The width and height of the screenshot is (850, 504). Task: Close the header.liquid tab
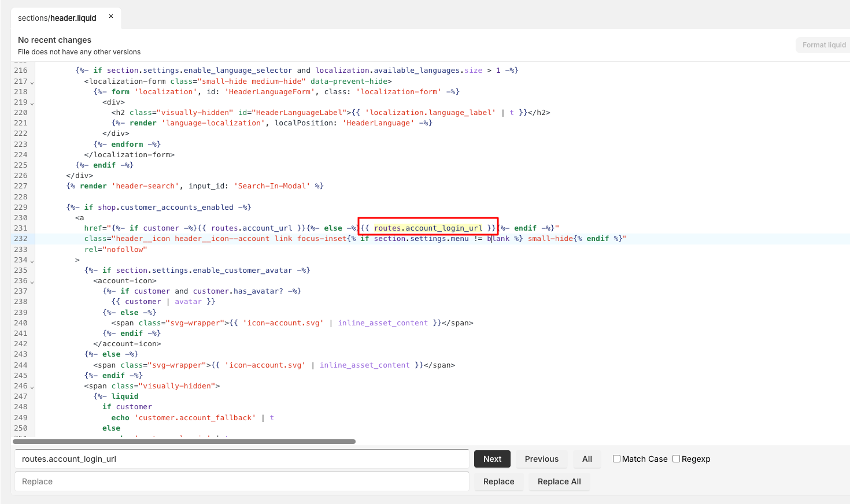[111, 17]
